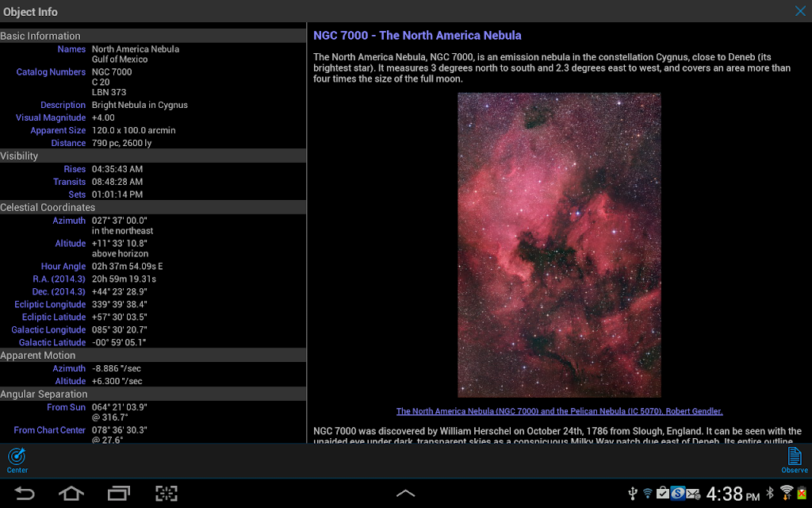The width and height of the screenshot is (812, 508).
Task: Expand the navigation bar up-chevron
Action: tap(405, 493)
